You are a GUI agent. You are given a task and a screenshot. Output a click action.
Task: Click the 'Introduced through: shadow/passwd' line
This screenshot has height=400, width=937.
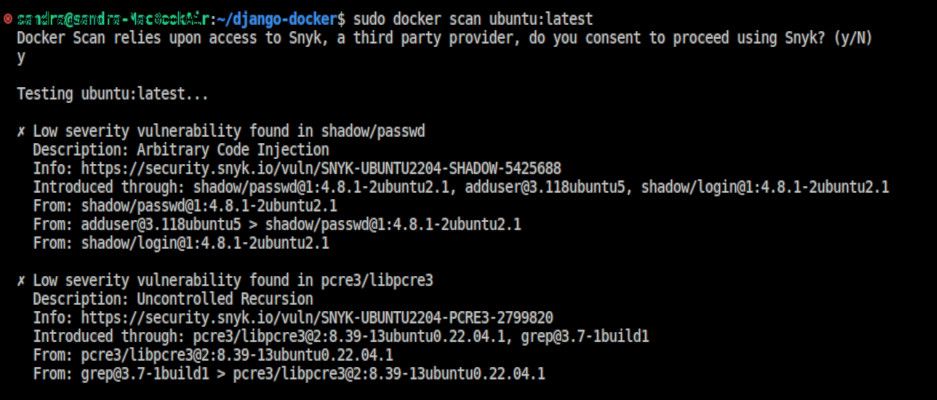461,187
